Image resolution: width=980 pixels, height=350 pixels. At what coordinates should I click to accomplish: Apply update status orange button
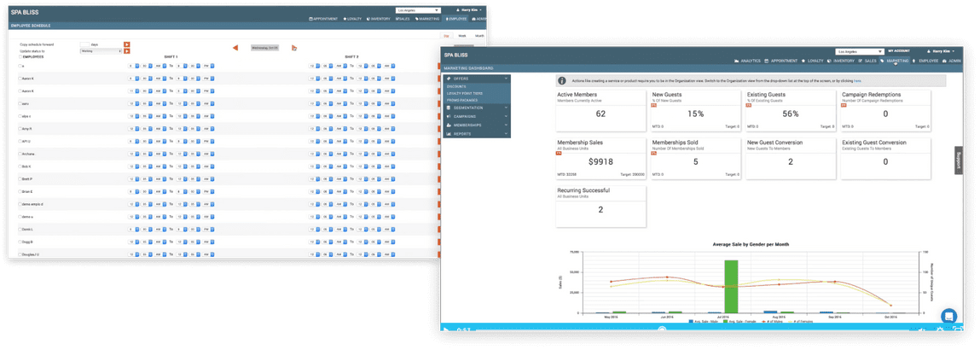click(127, 51)
